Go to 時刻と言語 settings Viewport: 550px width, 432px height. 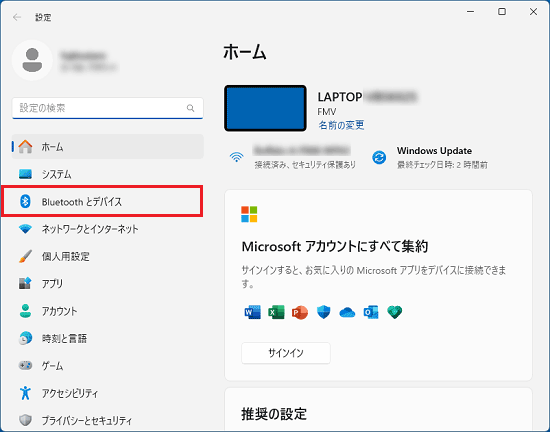pos(108,338)
